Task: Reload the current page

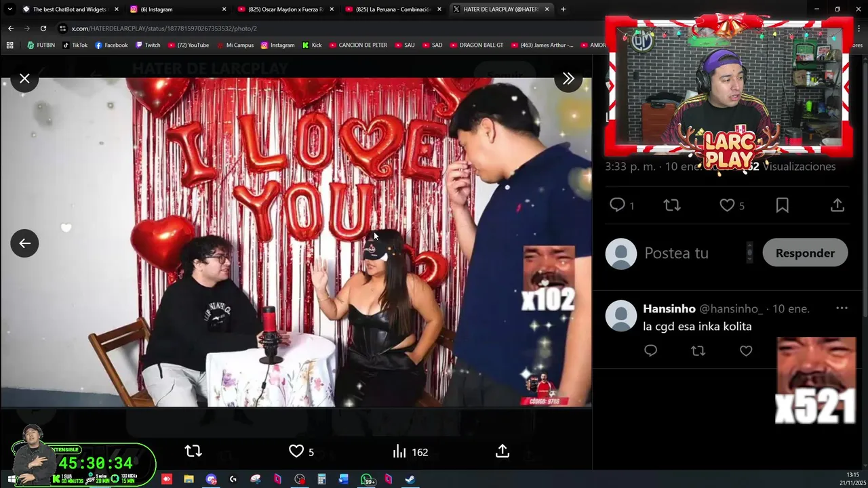Action: point(43,28)
